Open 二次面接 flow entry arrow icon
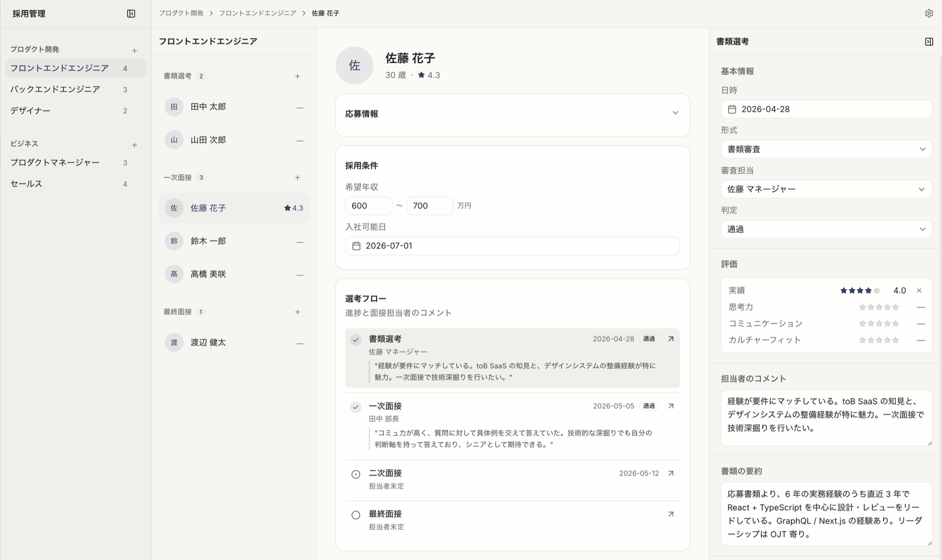 pyautogui.click(x=671, y=473)
